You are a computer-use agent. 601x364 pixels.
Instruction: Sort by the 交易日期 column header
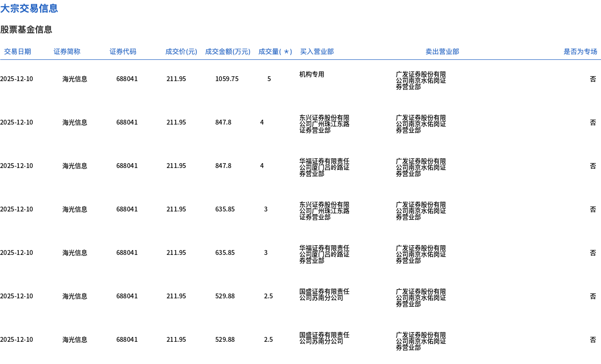click(17, 52)
